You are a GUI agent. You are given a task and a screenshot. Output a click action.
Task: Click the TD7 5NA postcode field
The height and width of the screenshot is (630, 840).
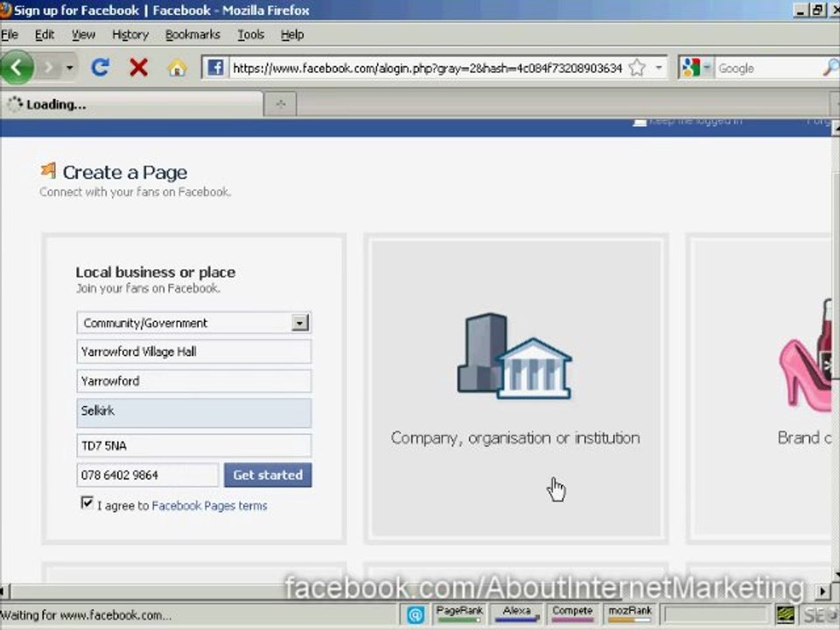[x=193, y=445]
